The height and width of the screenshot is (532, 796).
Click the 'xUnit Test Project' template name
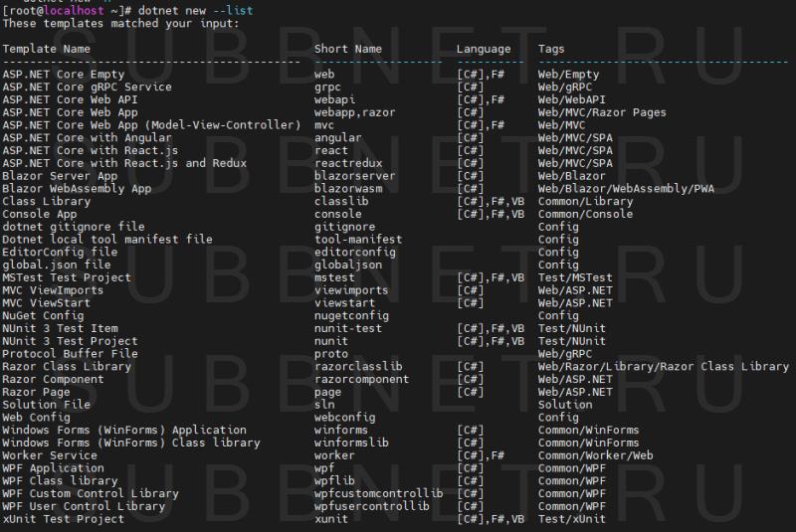pos(63,519)
